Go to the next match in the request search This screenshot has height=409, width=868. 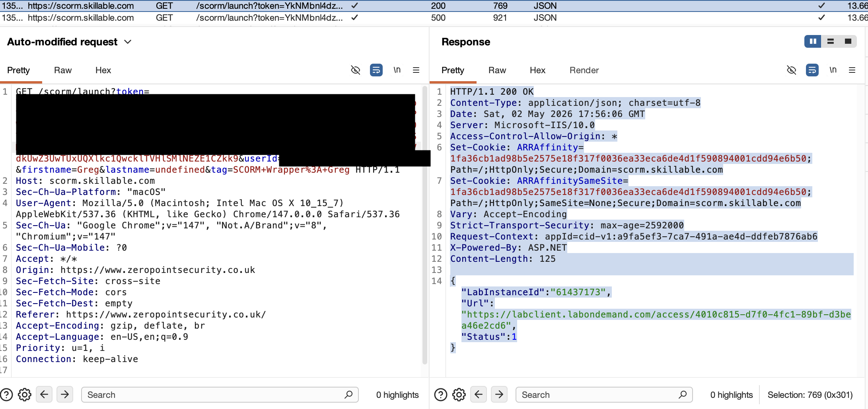point(65,394)
